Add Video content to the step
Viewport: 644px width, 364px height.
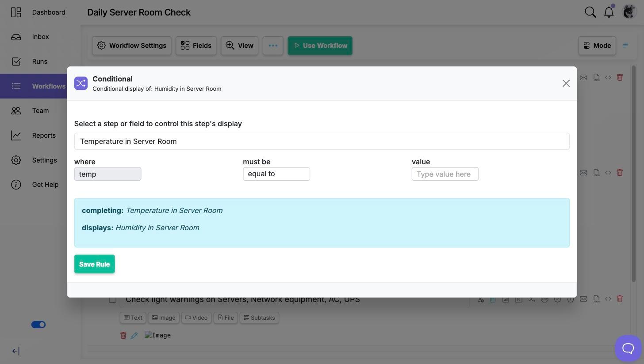coord(196,318)
